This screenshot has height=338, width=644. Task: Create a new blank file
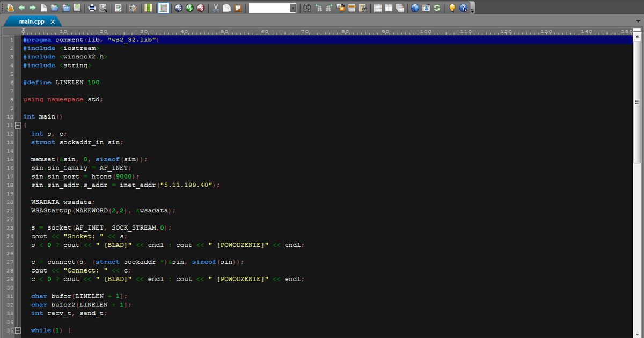coord(43,8)
